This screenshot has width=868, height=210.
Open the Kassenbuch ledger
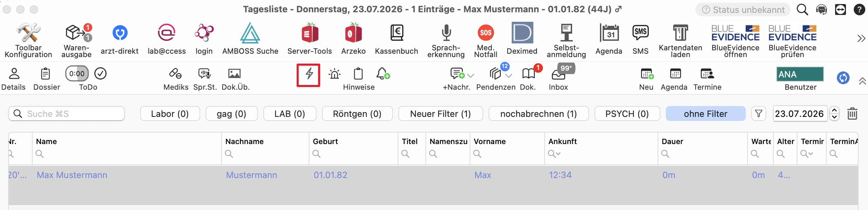click(x=396, y=38)
